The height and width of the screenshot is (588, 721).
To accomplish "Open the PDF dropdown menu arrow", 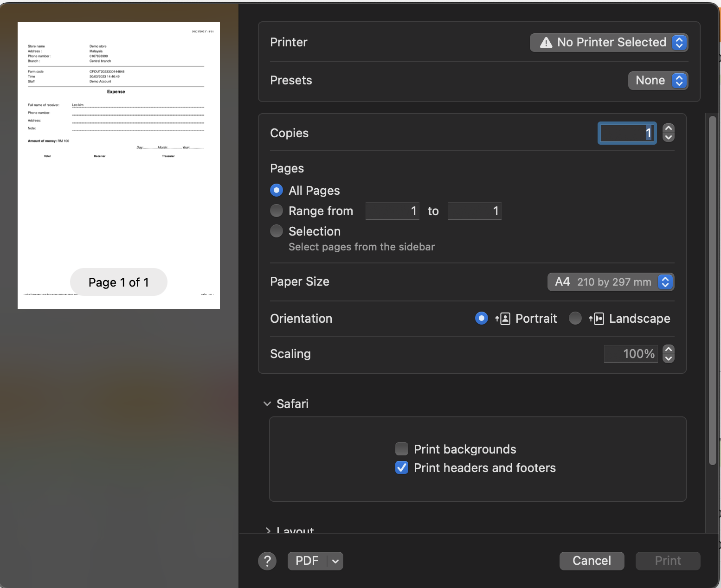I will [335, 561].
